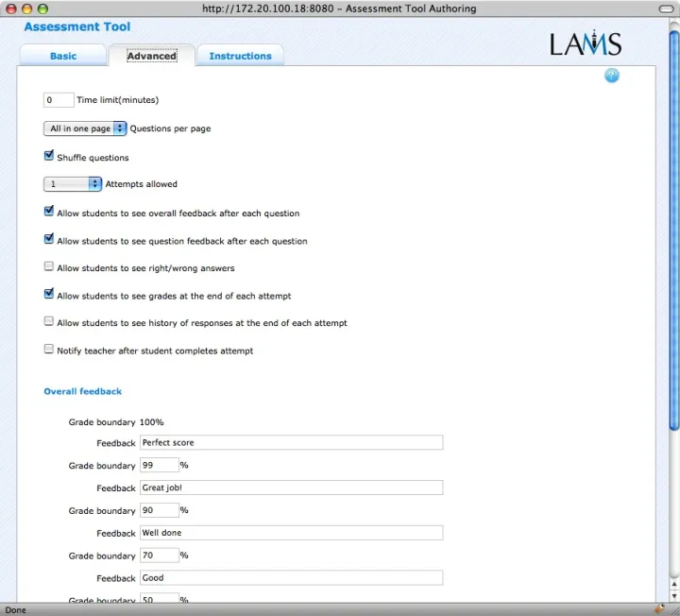Expand the Attempts allowed dropdown

[x=73, y=184]
